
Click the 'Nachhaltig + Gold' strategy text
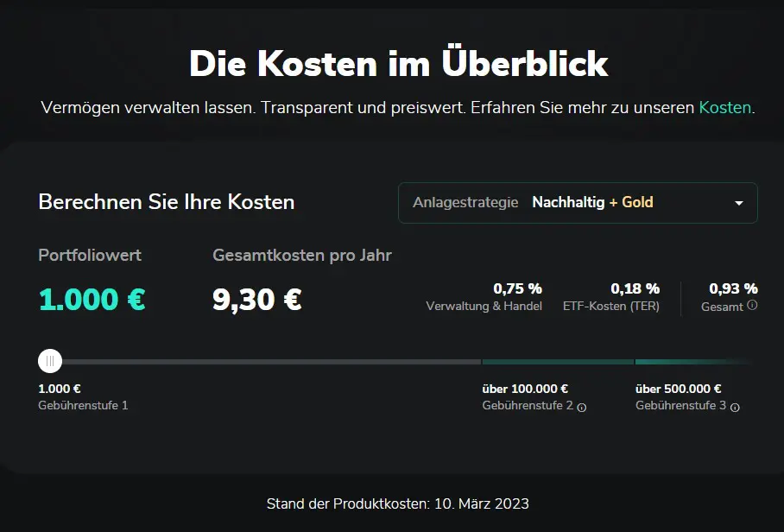[x=592, y=202]
